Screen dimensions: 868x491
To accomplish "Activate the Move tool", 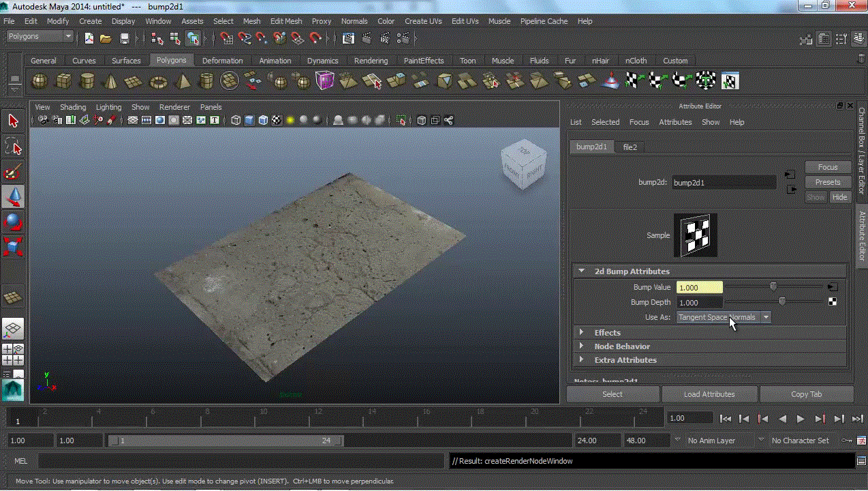I will [x=13, y=196].
